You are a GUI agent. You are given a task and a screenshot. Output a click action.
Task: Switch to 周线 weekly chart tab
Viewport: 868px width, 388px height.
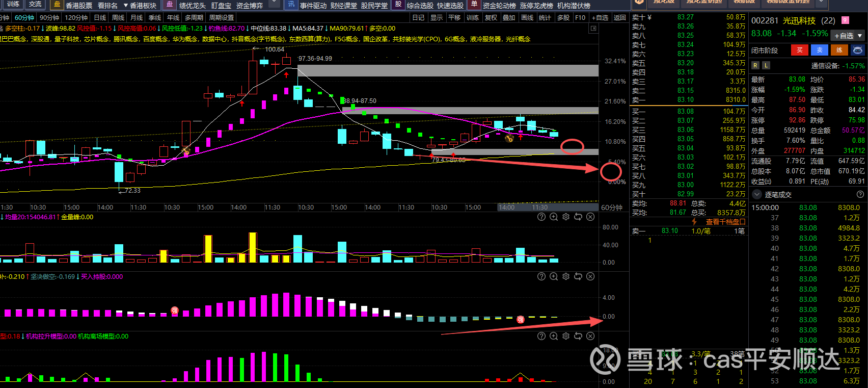118,17
